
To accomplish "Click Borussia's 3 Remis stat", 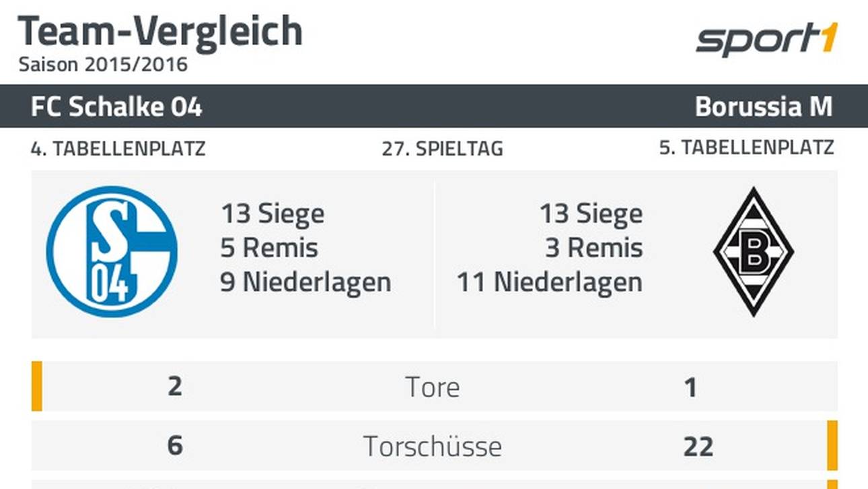I will pyautogui.click(x=593, y=248).
